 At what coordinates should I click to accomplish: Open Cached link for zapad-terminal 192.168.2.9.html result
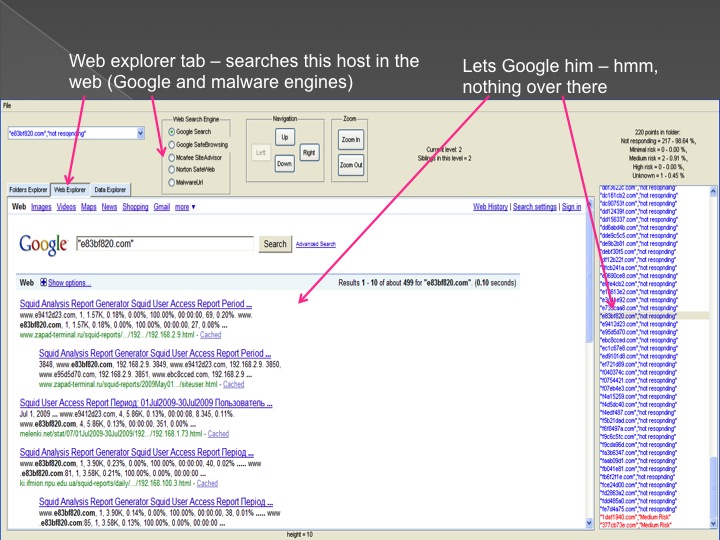(x=210, y=335)
